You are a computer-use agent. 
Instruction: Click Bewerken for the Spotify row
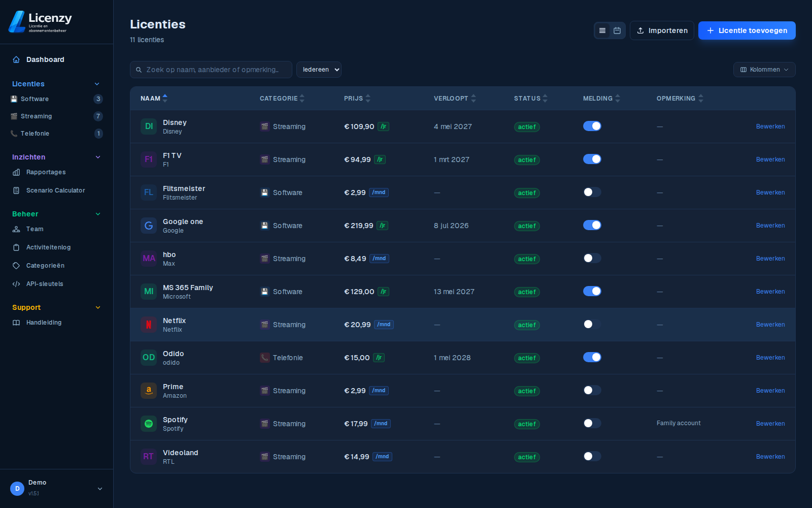pyautogui.click(x=770, y=424)
